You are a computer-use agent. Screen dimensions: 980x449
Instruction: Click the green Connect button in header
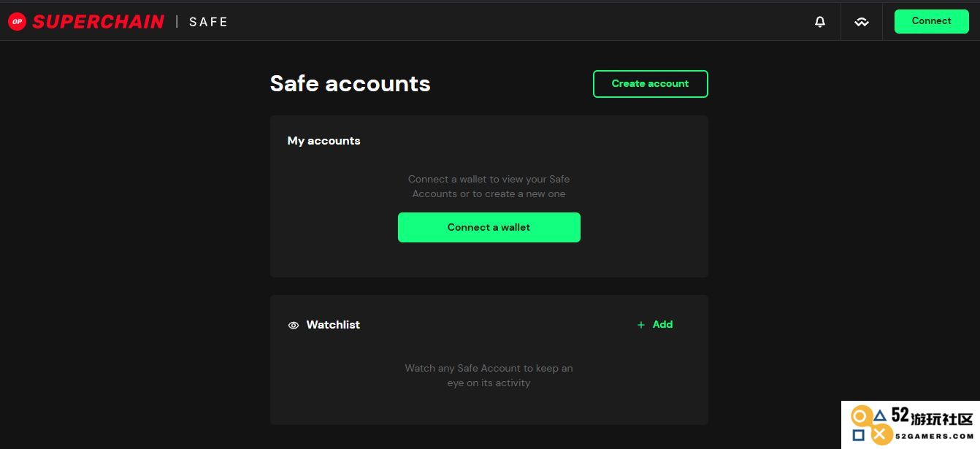(x=932, y=21)
